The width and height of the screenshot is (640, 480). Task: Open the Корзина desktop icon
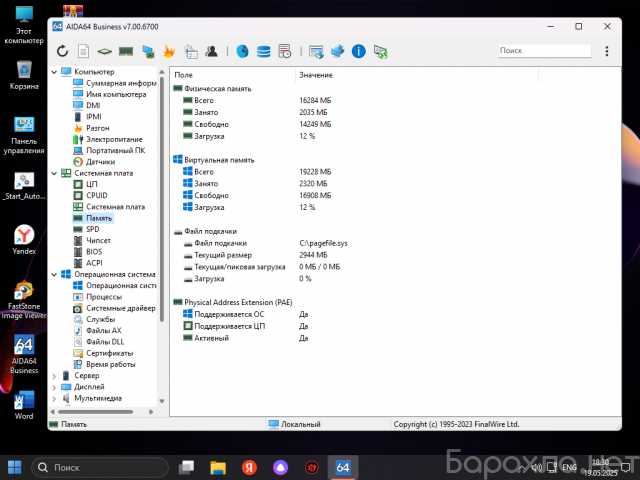coord(24,75)
